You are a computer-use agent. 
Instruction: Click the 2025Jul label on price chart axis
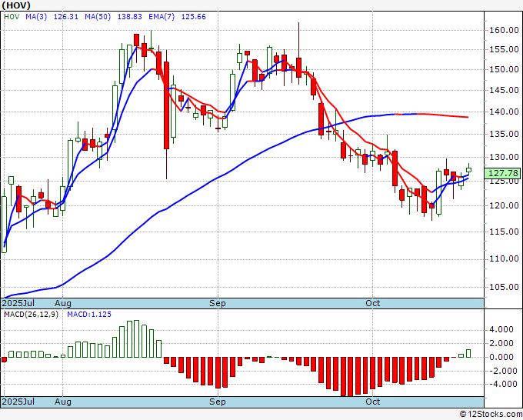pos(18,303)
